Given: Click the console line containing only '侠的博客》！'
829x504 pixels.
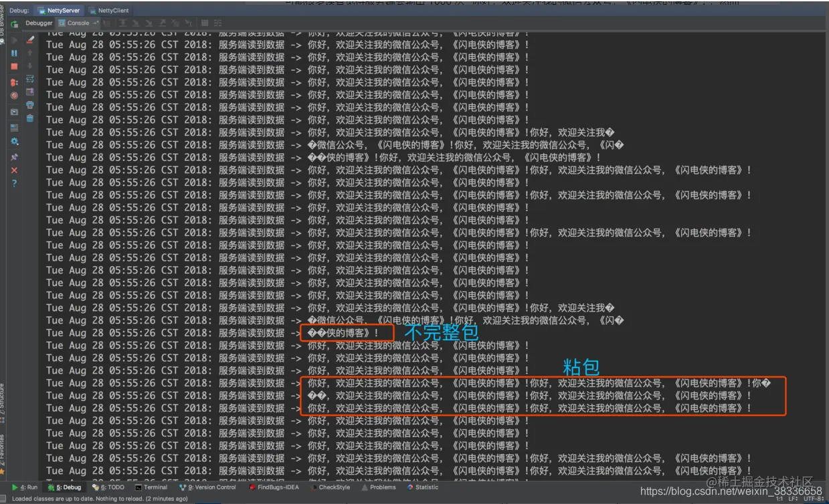Looking at the screenshot, I should (212, 333).
